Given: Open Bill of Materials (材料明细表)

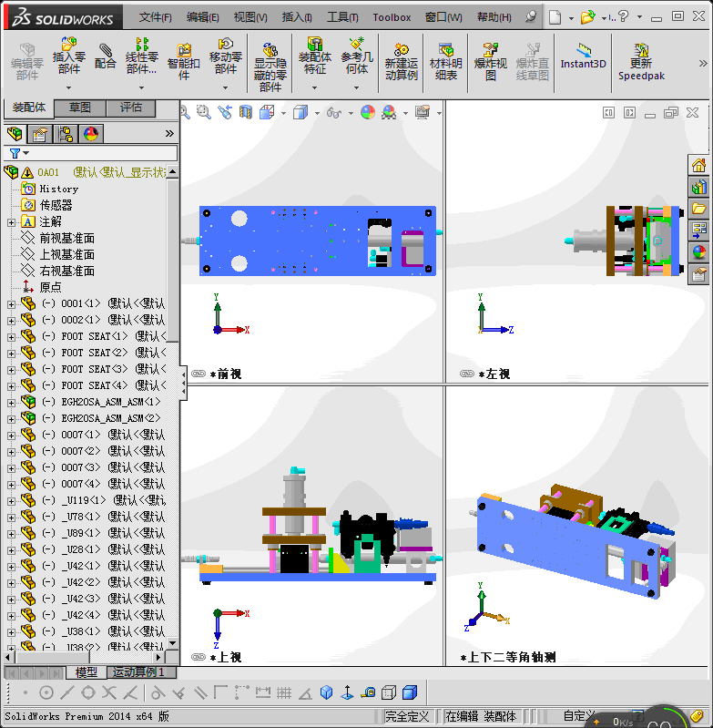Looking at the screenshot, I should click(446, 61).
